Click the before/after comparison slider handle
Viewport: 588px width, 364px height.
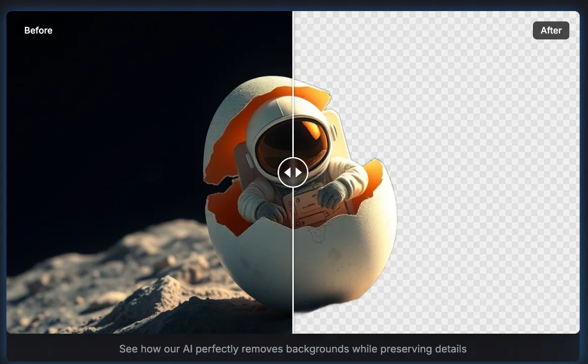pyautogui.click(x=293, y=172)
